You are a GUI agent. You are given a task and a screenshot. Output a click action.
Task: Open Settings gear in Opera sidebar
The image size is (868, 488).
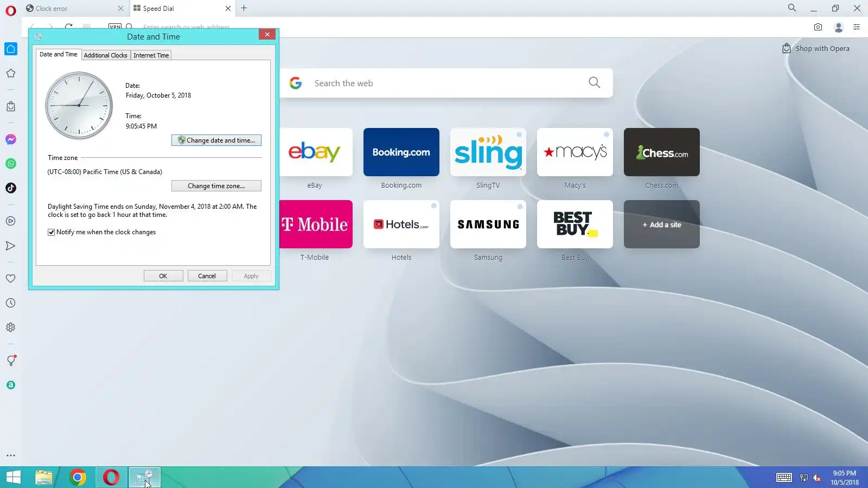11,328
